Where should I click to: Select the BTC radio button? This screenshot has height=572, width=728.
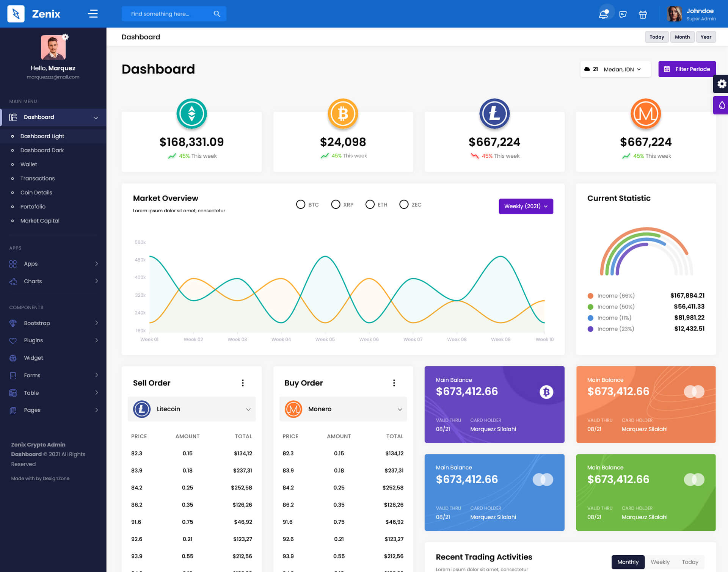pos(300,205)
